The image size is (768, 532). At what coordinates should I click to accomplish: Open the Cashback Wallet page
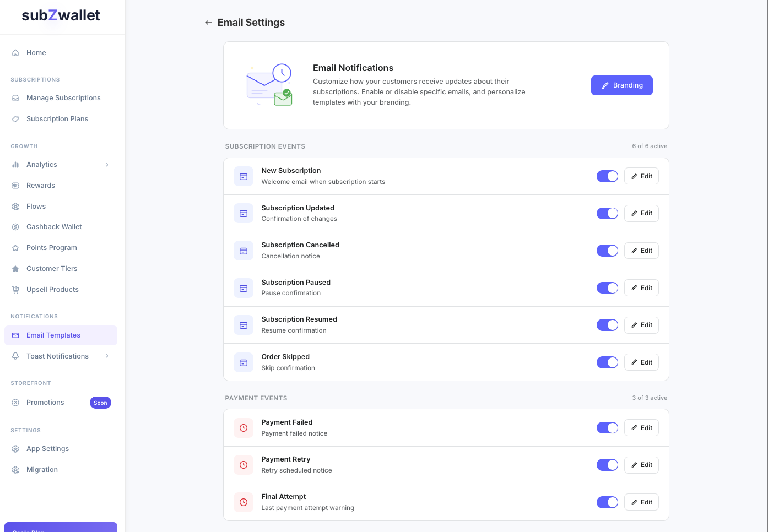coord(61,227)
